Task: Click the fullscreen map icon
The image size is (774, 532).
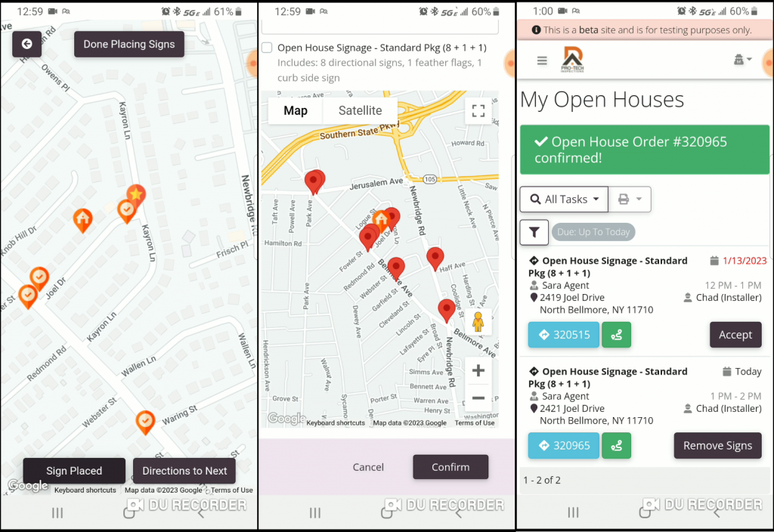Action: click(x=477, y=111)
